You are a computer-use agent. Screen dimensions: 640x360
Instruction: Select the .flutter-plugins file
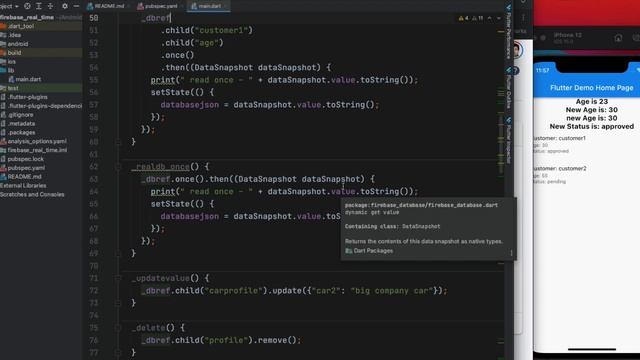pos(28,97)
